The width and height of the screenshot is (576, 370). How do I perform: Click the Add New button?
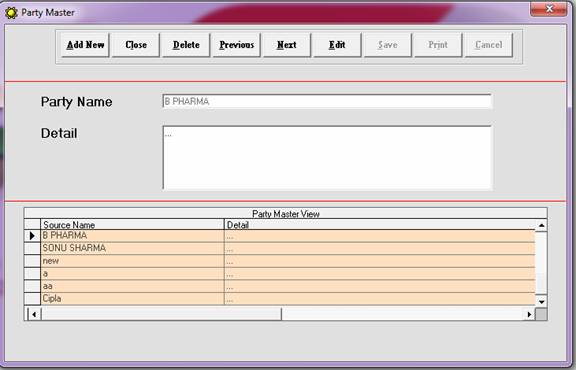85,45
